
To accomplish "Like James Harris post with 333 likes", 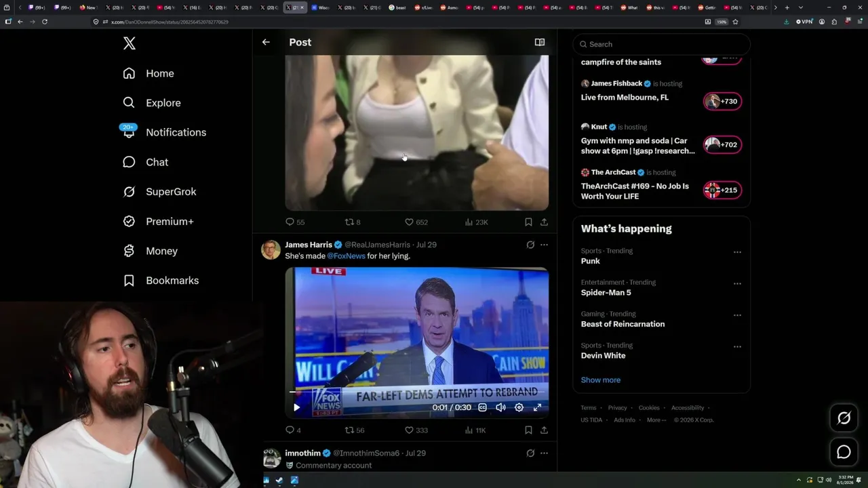I will coord(416,430).
